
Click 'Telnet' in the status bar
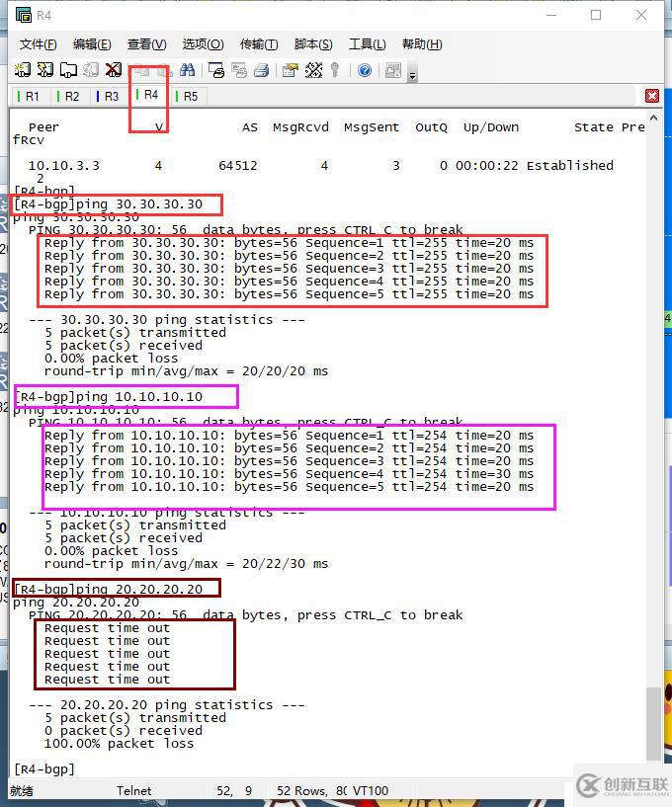[133, 790]
